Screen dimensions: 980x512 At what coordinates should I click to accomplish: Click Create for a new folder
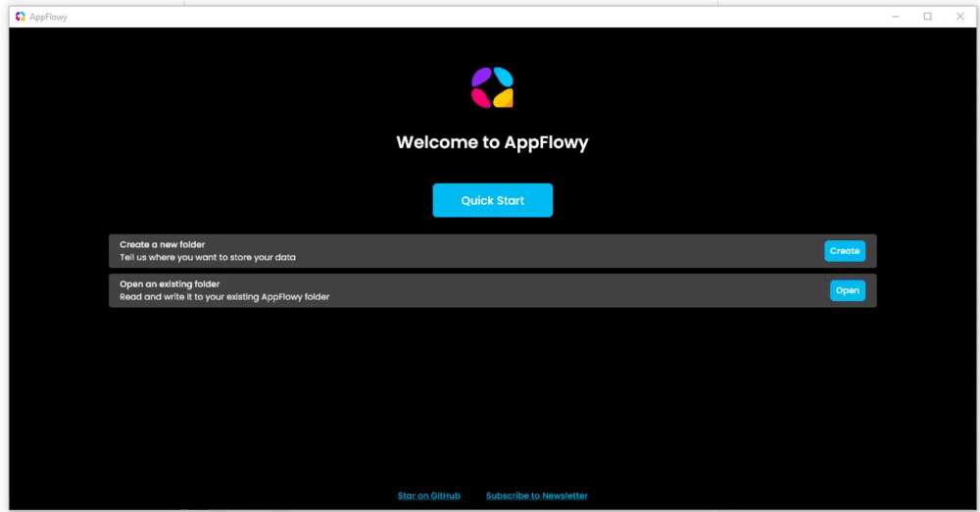[x=845, y=251]
